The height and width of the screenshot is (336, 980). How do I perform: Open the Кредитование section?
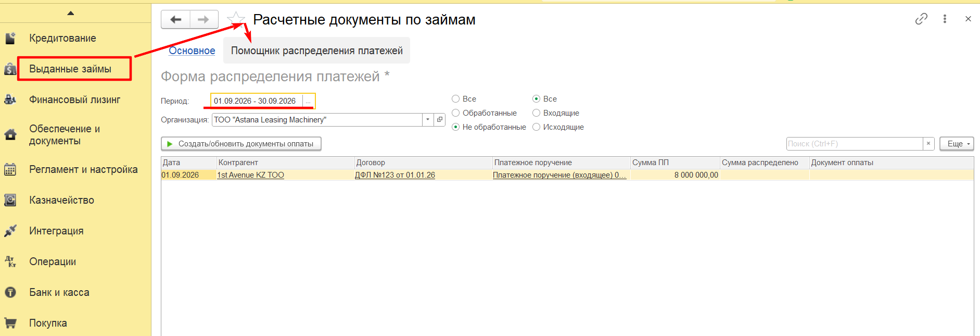(x=62, y=38)
